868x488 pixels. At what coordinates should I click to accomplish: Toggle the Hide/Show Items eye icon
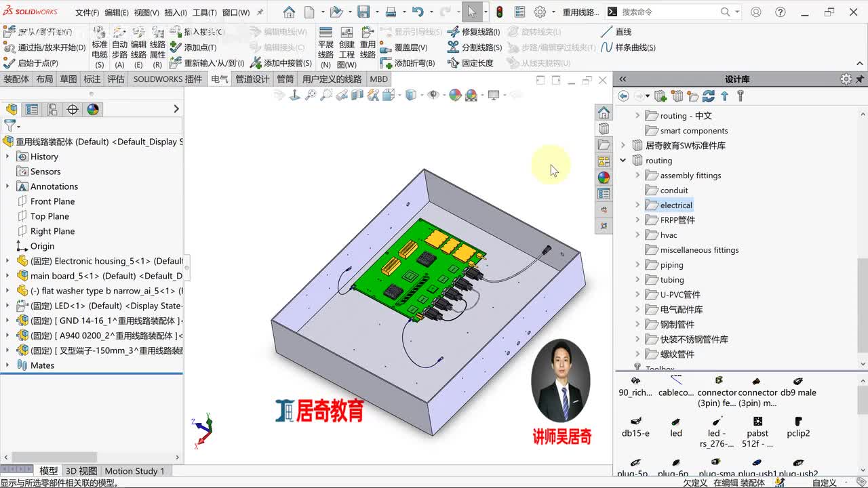point(433,96)
